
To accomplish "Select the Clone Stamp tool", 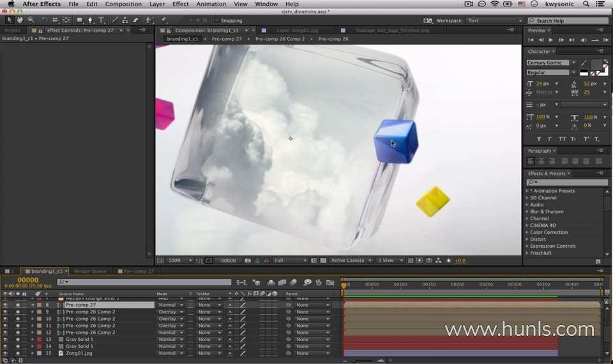I will (x=125, y=20).
